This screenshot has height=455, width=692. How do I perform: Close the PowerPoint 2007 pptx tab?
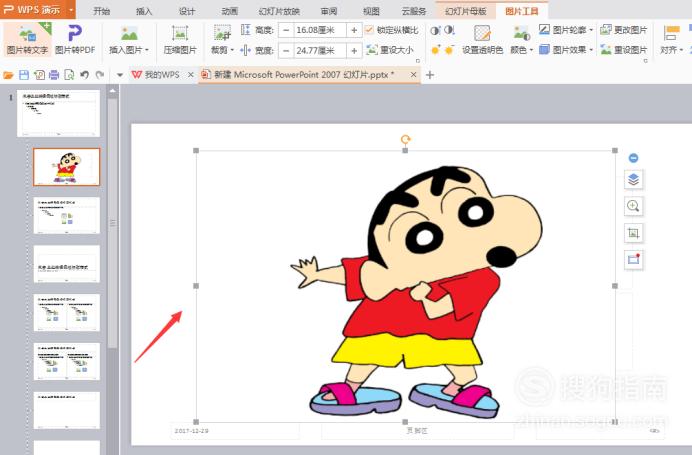[414, 75]
